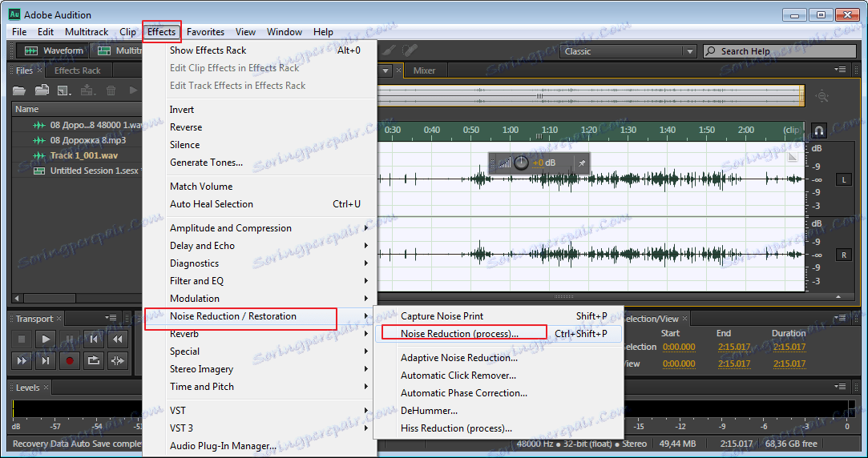Move playhead to previous marker
The height and width of the screenshot is (458, 868).
94,339
